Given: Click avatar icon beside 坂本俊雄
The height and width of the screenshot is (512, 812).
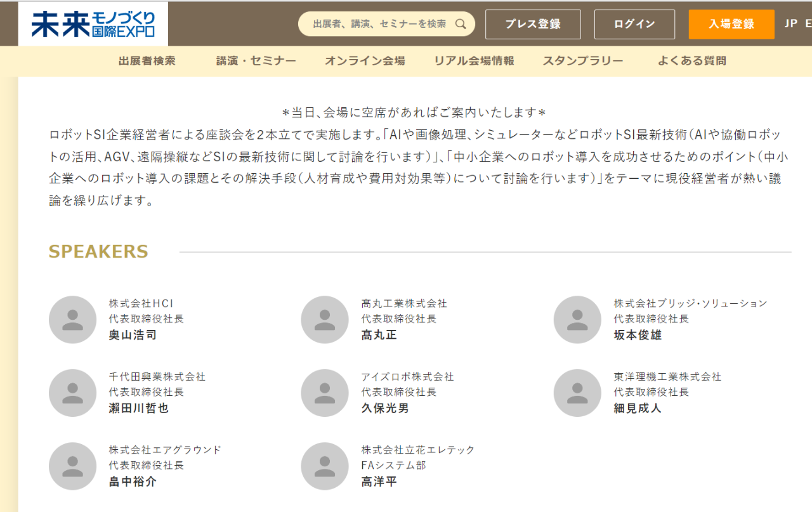Looking at the screenshot, I should tap(577, 320).
